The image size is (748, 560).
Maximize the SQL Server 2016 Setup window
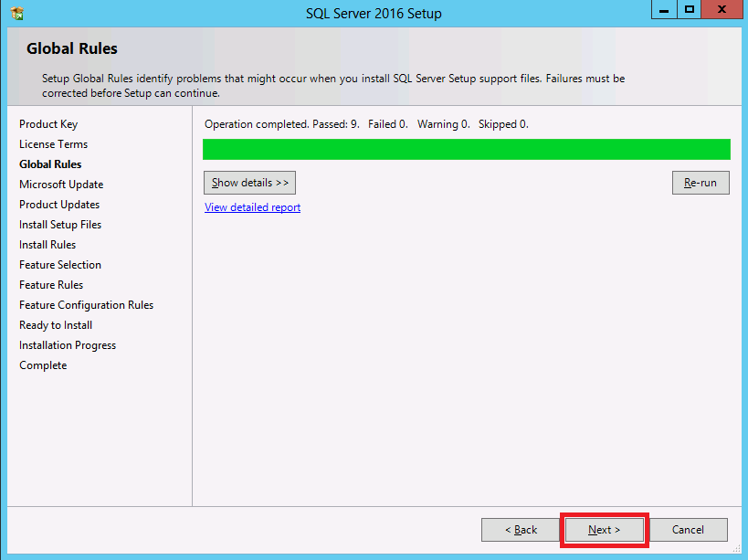tap(690, 9)
